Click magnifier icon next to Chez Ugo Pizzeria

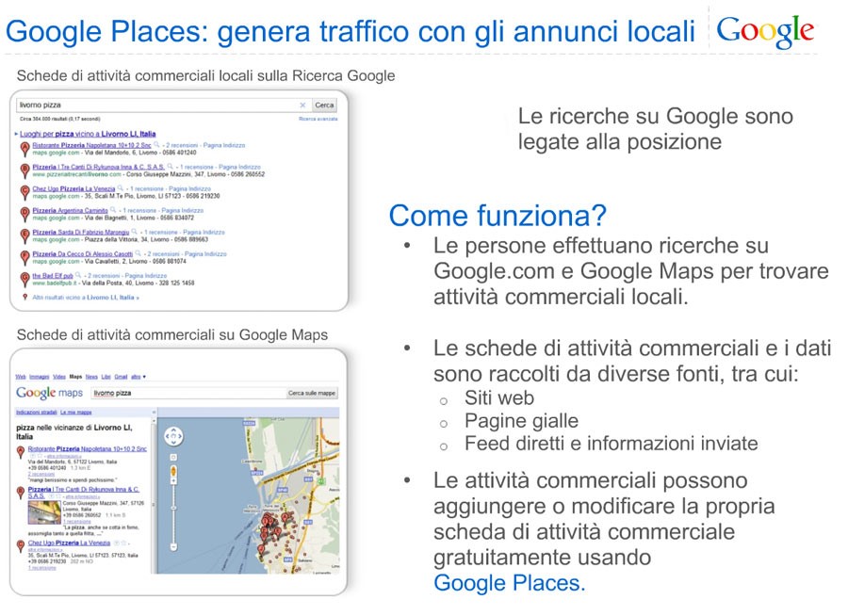(121, 188)
